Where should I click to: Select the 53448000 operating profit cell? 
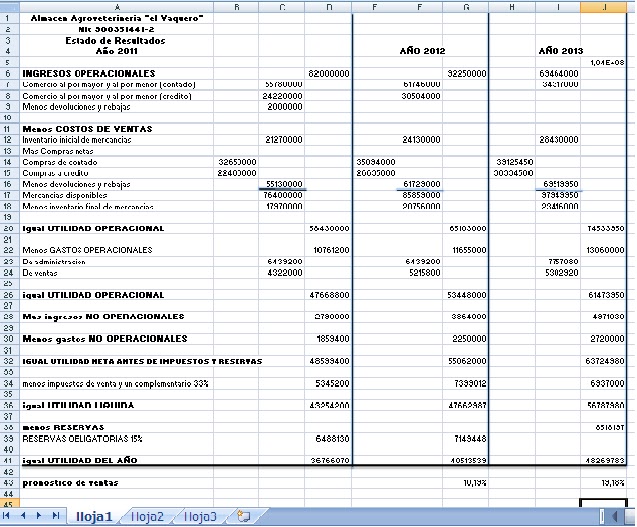(x=466, y=295)
